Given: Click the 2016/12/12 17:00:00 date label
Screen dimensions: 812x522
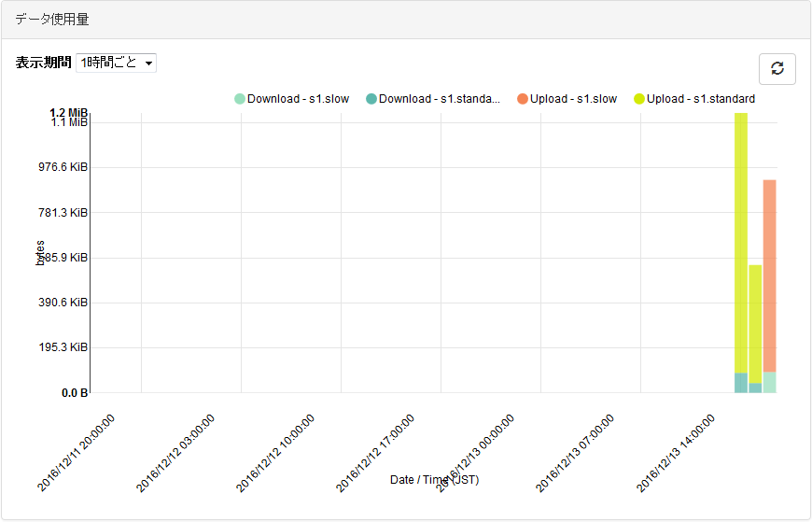Looking at the screenshot, I should point(375,453).
